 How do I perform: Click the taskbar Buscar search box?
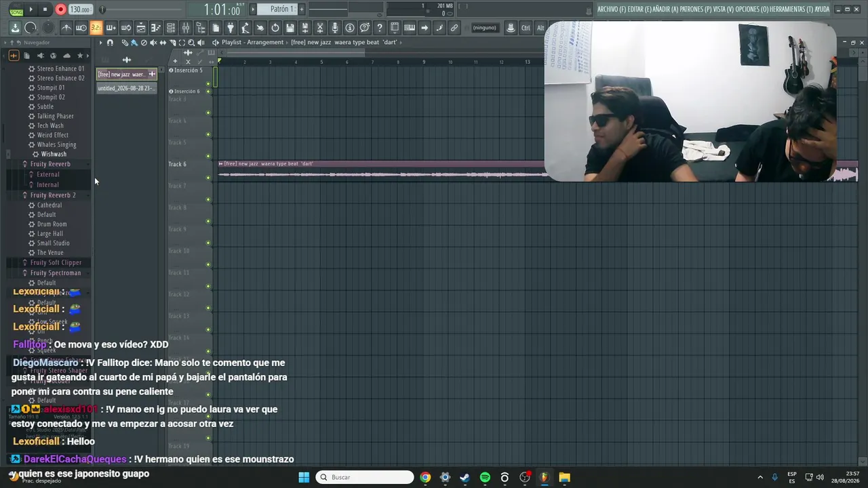click(x=365, y=477)
